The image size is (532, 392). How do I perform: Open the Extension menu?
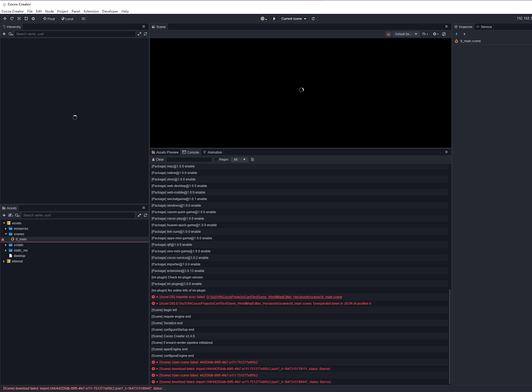(92, 12)
